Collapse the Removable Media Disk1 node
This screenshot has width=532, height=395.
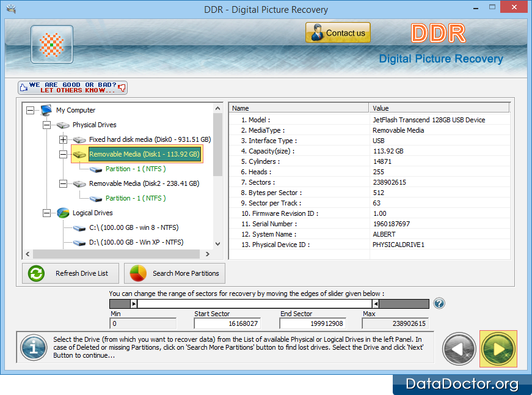pyautogui.click(x=63, y=154)
